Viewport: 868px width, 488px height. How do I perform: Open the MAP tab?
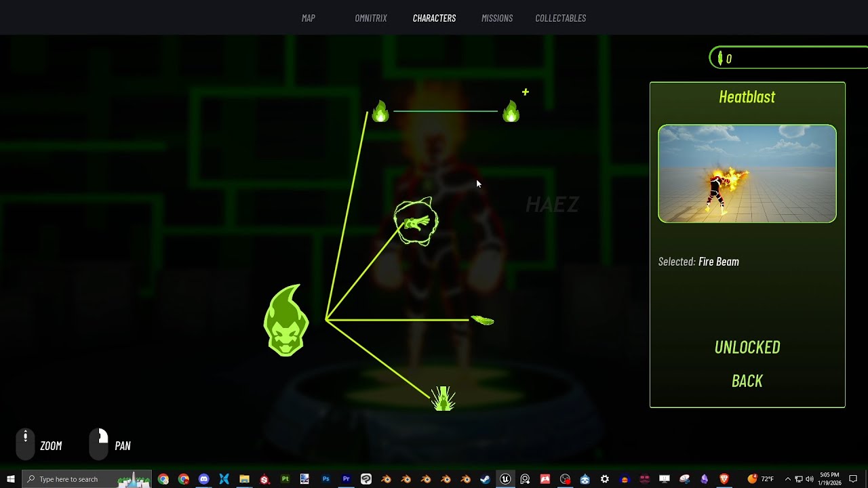[x=309, y=18]
